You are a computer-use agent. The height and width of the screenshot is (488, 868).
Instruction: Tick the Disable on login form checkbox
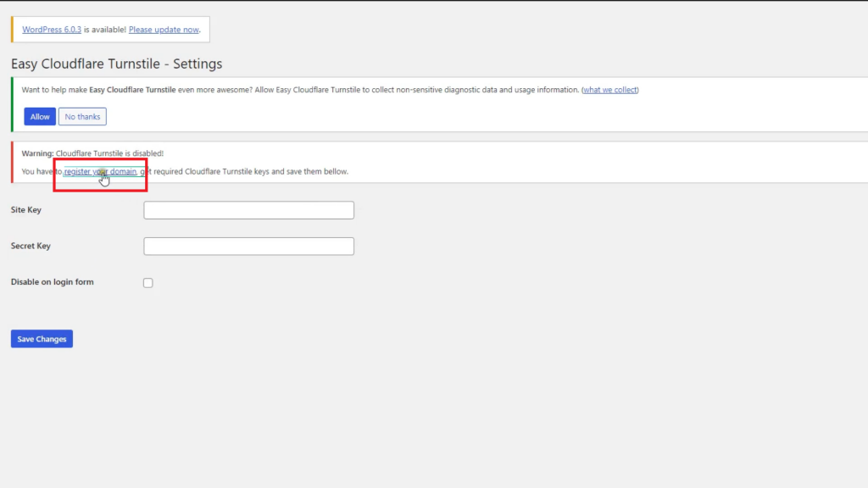coord(147,283)
